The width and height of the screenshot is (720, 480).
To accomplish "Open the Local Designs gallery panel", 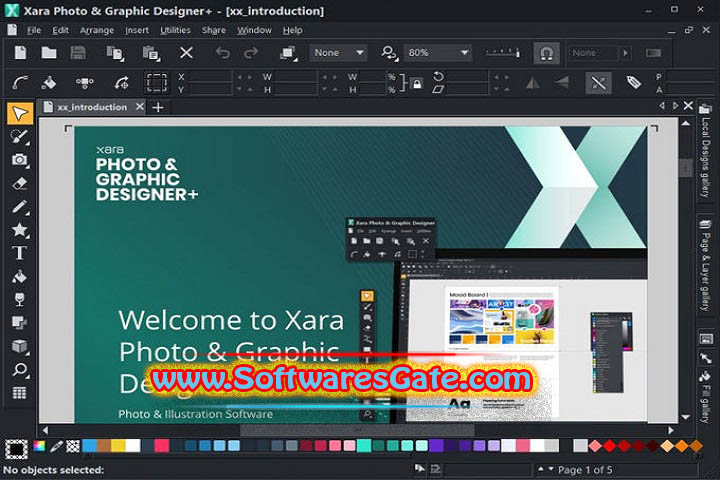I will click(705, 151).
